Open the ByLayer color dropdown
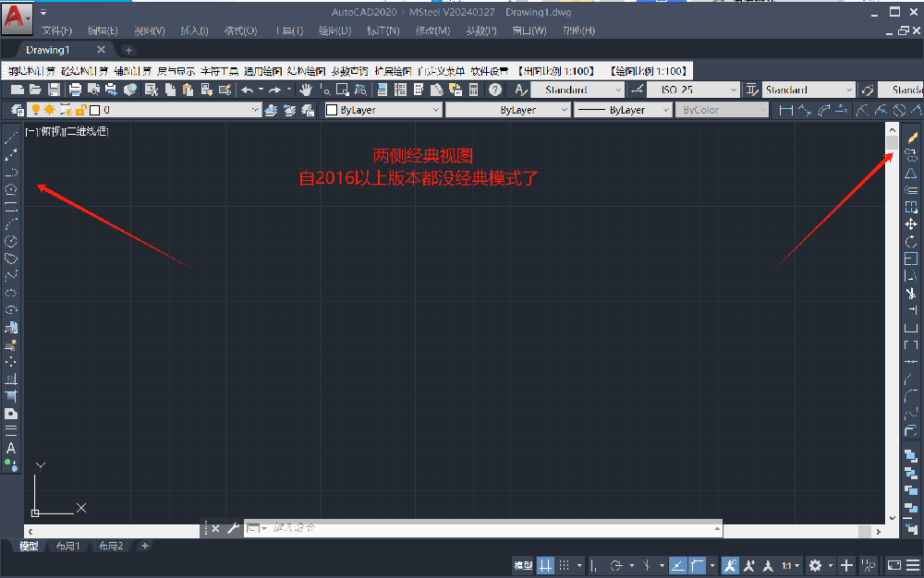 coord(383,110)
